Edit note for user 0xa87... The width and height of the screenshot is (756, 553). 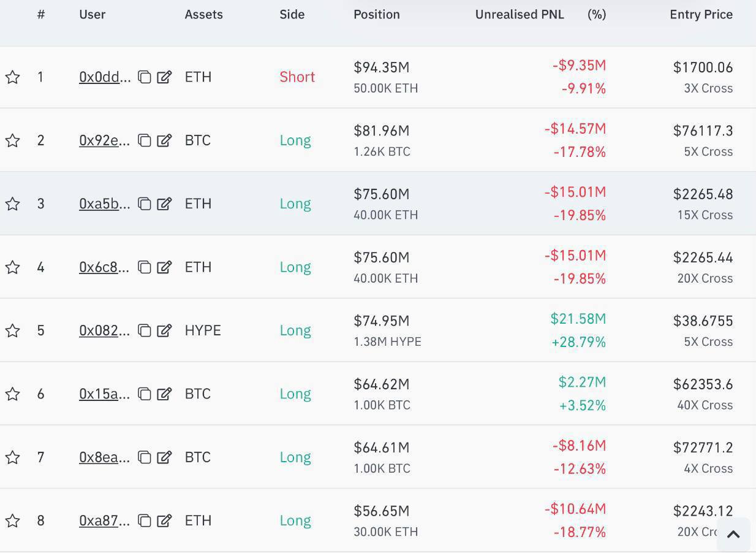click(x=164, y=521)
